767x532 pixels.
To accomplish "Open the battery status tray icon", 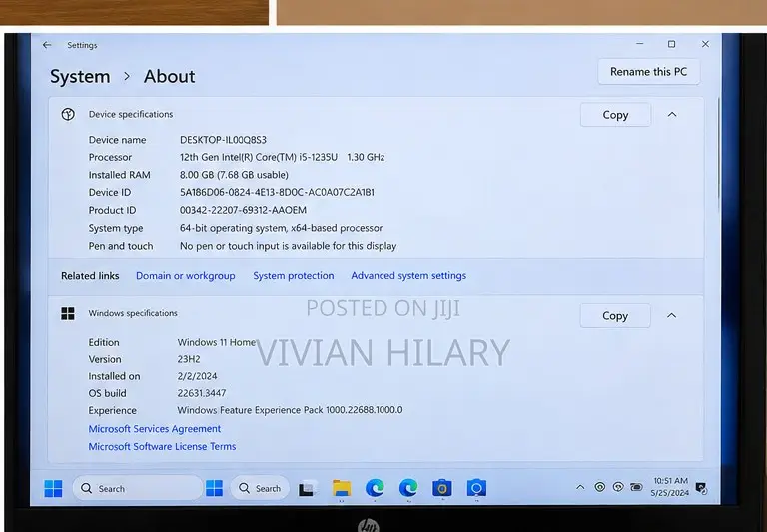I will 636,487.
